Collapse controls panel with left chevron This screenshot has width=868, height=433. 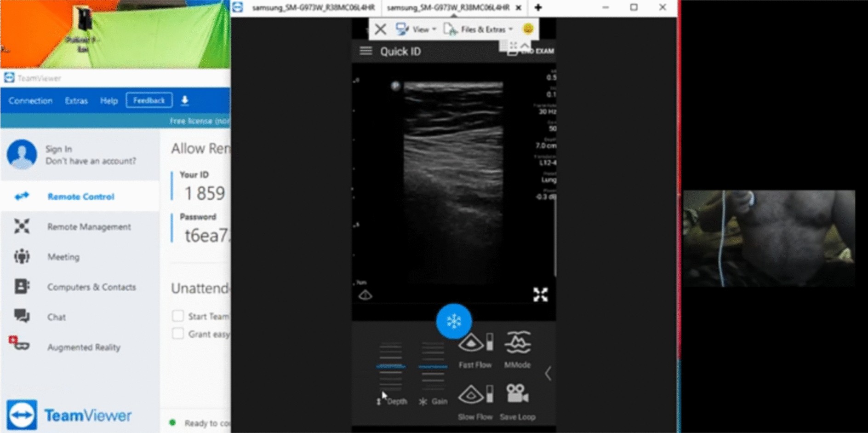point(548,374)
